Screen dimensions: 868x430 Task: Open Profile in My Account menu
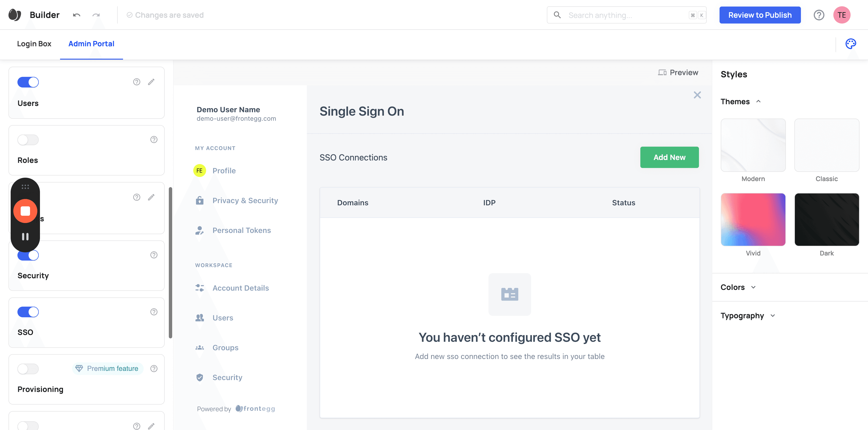[224, 170]
